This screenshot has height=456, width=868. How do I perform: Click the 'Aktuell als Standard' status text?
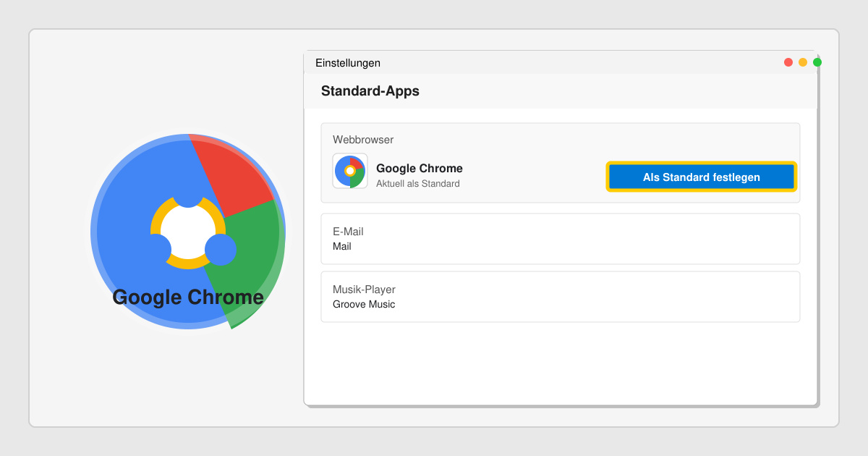pyautogui.click(x=418, y=184)
